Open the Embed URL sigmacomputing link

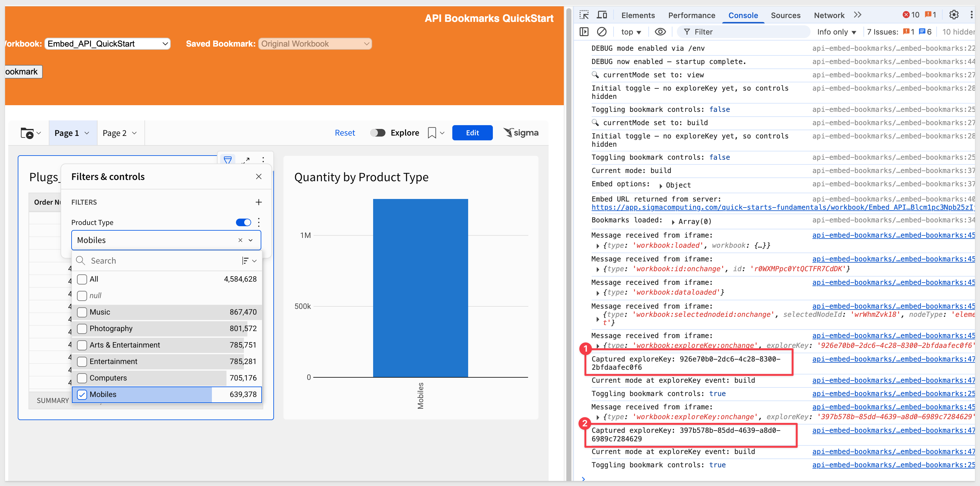[x=783, y=208]
